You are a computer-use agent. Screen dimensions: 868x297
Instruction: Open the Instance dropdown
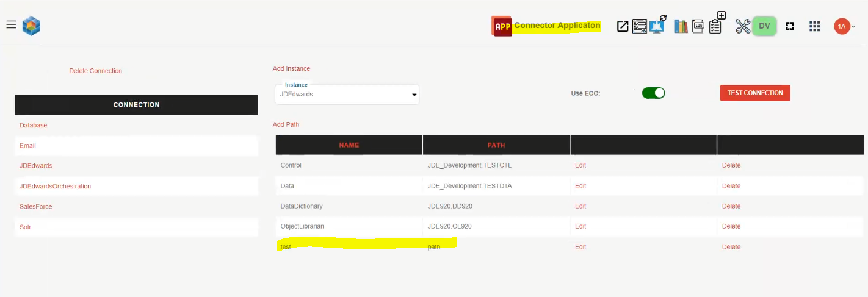pos(347,95)
